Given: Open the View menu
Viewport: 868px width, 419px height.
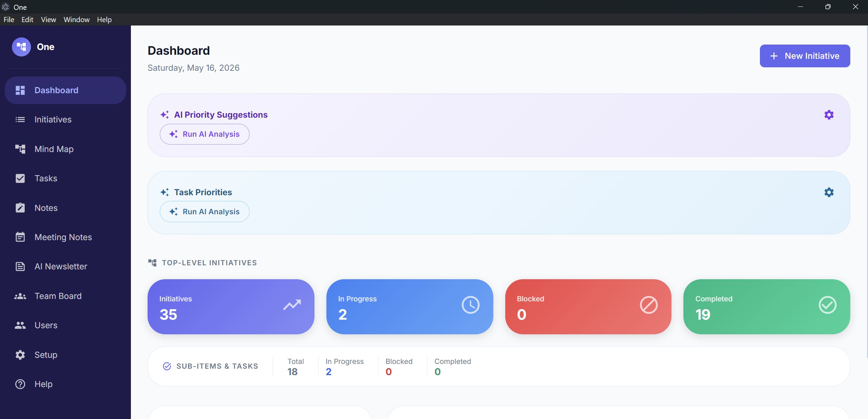Looking at the screenshot, I should [48, 19].
